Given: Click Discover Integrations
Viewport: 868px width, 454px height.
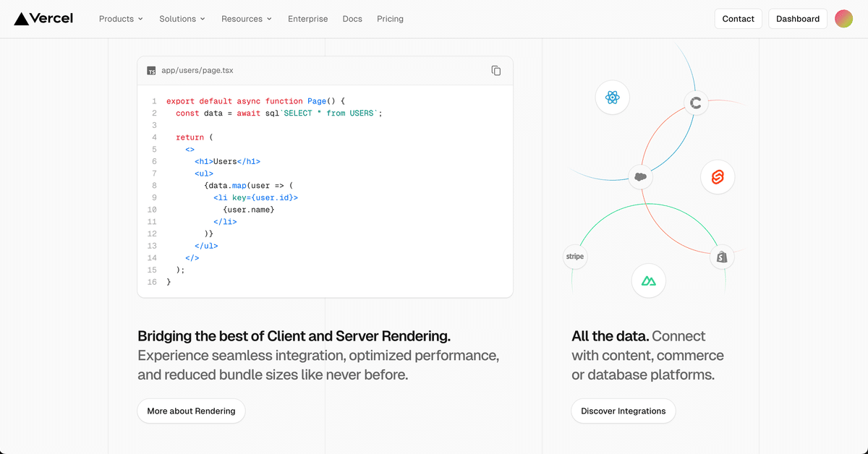Looking at the screenshot, I should tap(623, 411).
